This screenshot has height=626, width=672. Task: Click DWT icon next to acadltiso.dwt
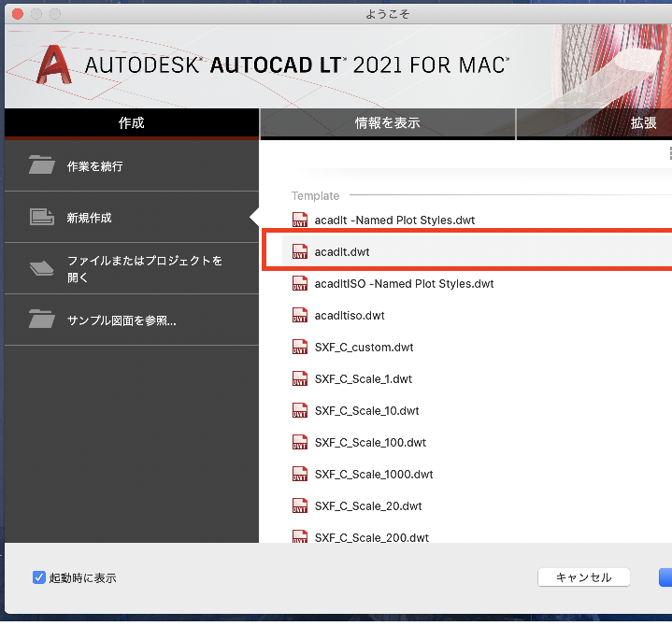tap(300, 315)
